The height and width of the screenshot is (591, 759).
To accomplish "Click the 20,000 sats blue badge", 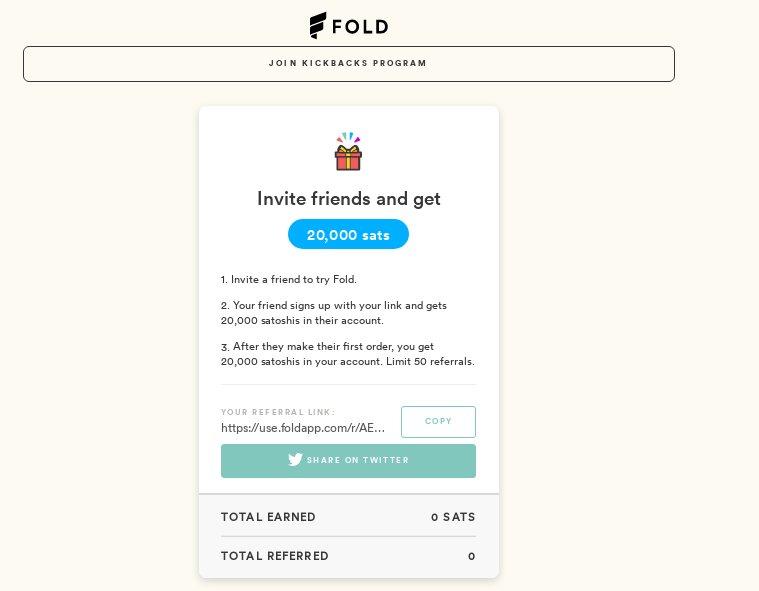I will (x=348, y=234).
